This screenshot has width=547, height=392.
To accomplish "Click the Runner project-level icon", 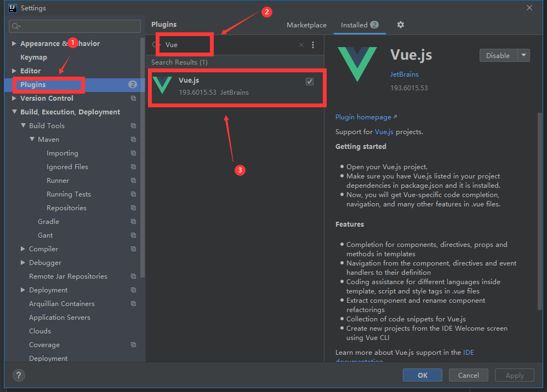I will pyautogui.click(x=133, y=181).
